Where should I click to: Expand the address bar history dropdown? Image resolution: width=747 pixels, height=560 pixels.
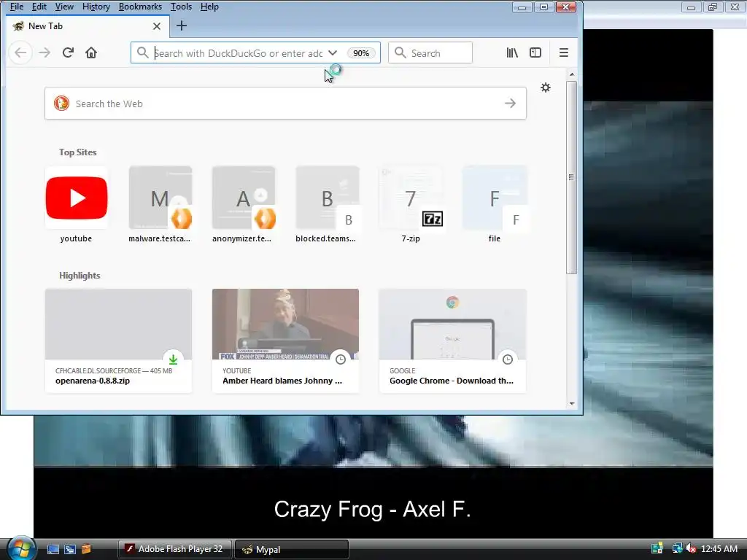coord(333,52)
